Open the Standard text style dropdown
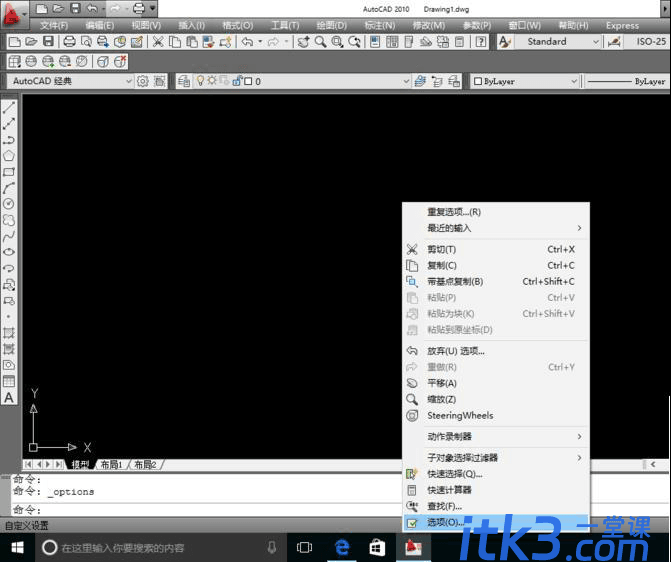The image size is (671, 562). [x=558, y=42]
